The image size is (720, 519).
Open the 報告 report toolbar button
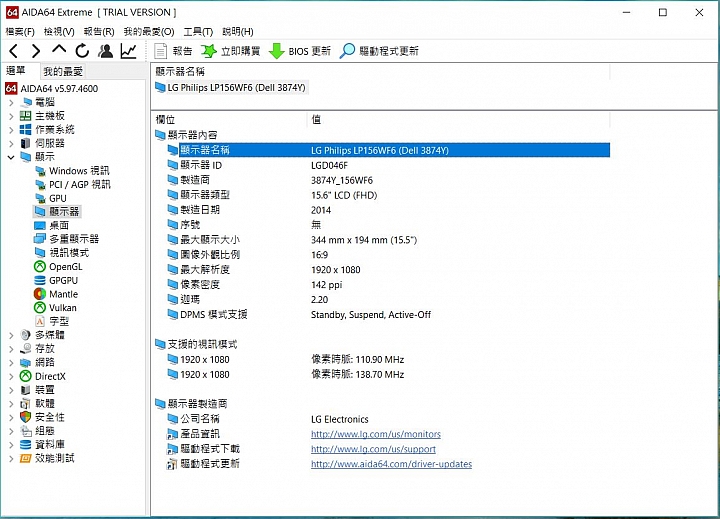coord(173,51)
